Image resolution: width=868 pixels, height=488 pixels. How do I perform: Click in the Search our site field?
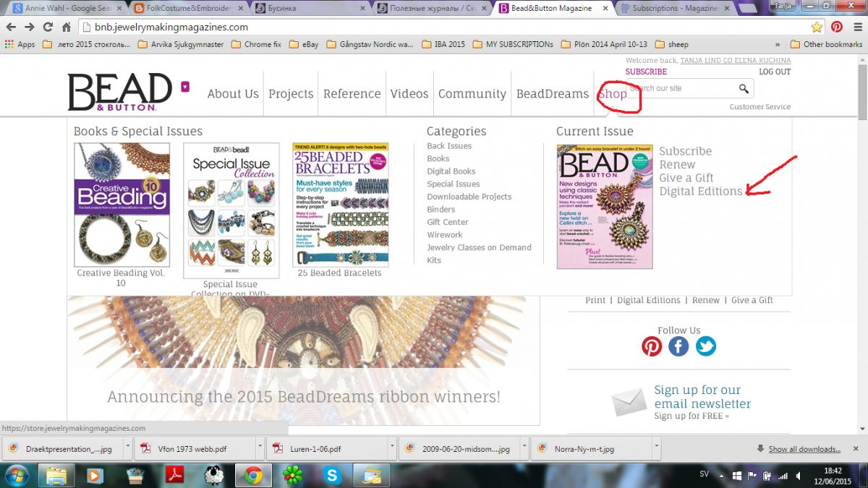[680, 89]
